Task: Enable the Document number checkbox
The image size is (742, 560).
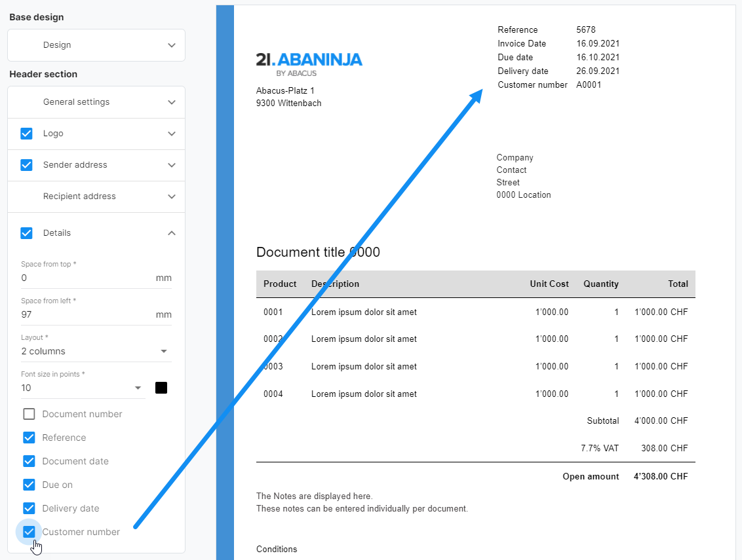Action: coord(29,414)
